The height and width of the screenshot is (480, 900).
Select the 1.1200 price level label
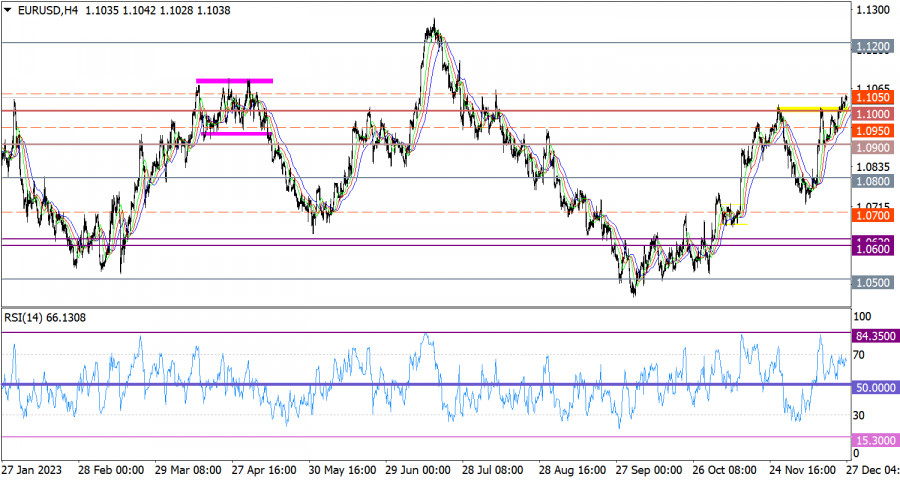coord(873,47)
